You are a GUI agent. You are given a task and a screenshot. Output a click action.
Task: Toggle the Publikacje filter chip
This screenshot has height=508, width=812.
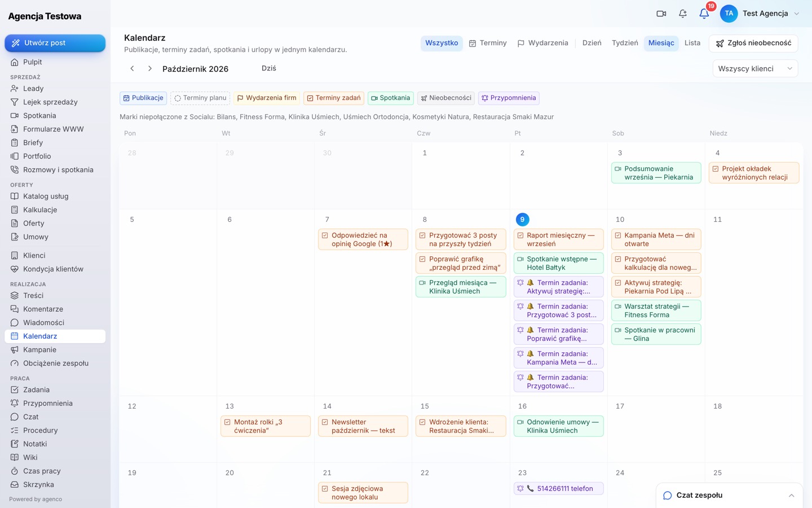pos(143,98)
